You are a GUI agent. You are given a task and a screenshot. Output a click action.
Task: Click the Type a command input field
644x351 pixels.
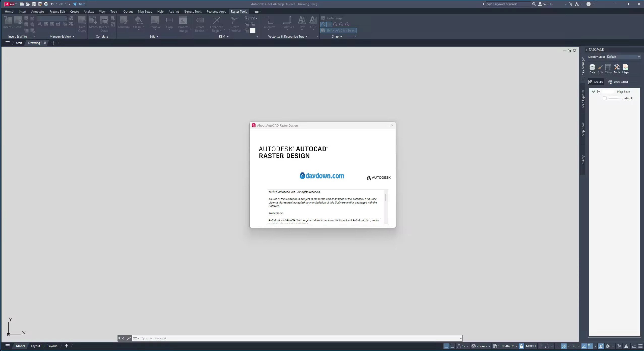pos(298,338)
